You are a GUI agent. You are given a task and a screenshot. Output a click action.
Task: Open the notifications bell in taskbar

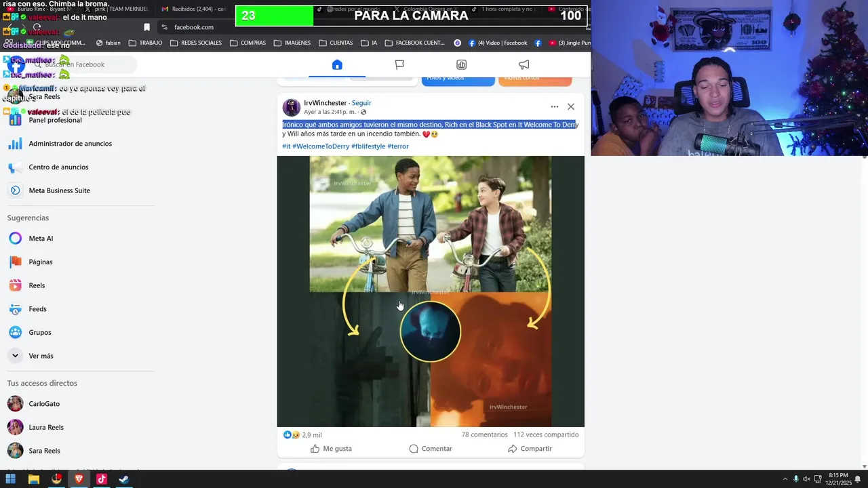coord(858,479)
